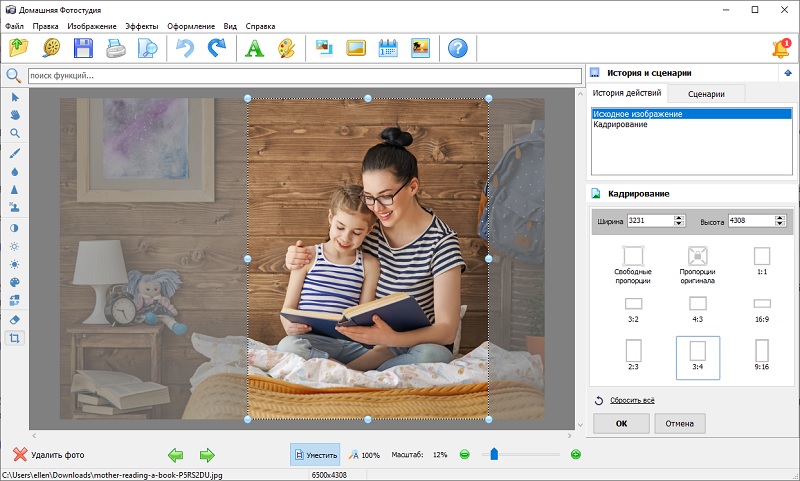
Task: Select the Add Text tool icon
Action: pos(255,47)
